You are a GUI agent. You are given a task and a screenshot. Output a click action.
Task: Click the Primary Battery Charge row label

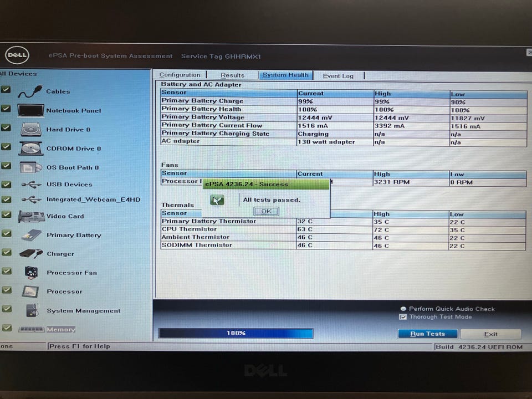202,101
